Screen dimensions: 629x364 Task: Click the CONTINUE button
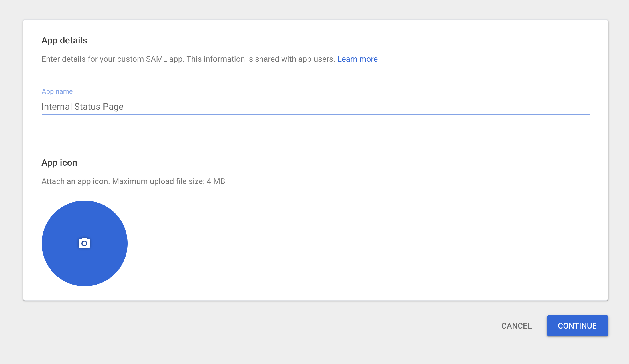pyautogui.click(x=577, y=325)
